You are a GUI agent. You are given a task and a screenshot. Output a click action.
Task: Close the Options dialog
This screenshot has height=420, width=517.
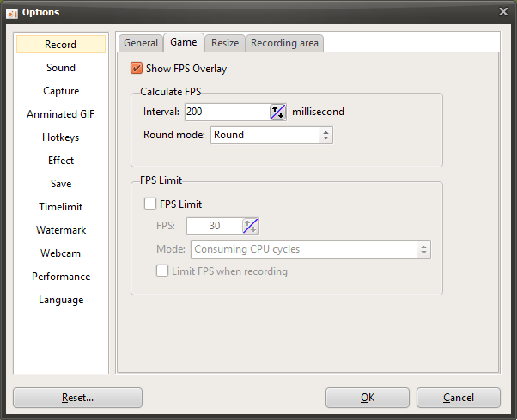pyautogui.click(x=503, y=11)
